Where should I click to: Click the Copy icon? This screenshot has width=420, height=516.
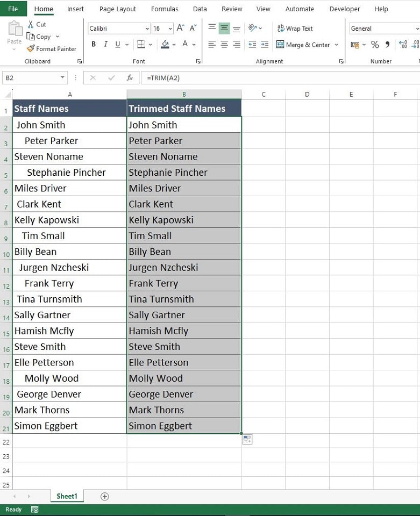click(x=31, y=37)
